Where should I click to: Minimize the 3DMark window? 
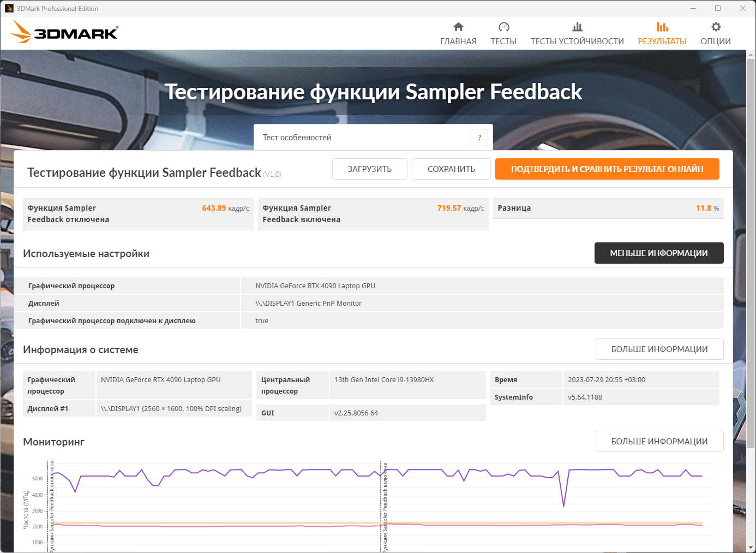tap(693, 8)
